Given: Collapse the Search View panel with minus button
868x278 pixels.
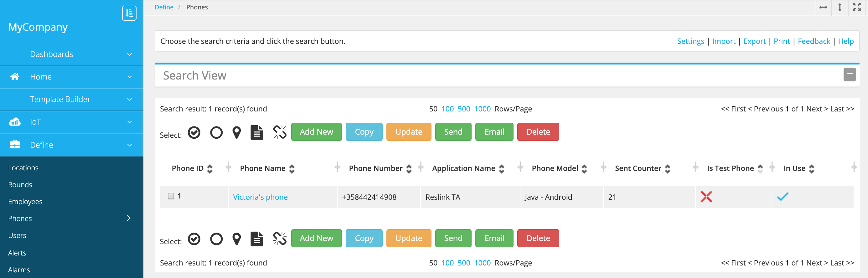Looking at the screenshot, I should [850, 75].
